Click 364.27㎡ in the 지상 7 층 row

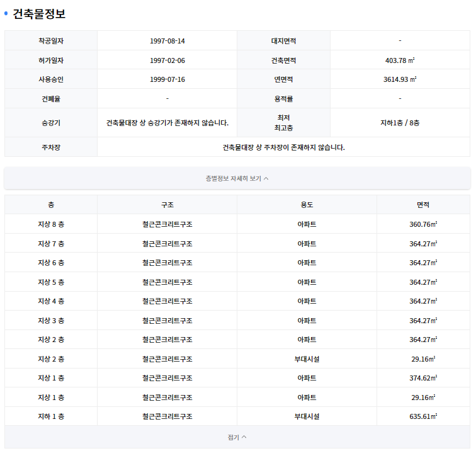point(423,244)
